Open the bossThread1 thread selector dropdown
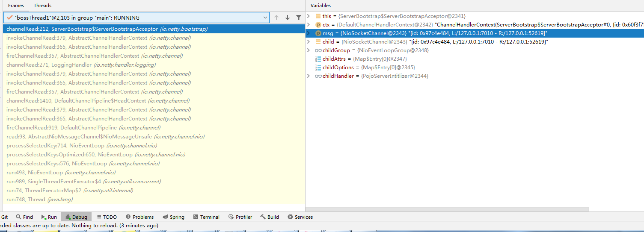 click(x=137, y=18)
